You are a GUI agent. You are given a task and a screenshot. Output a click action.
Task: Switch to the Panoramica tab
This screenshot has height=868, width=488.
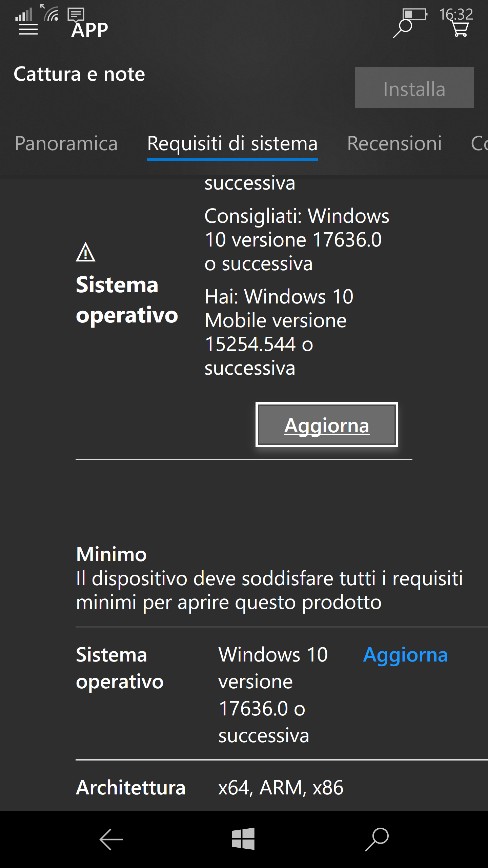[x=66, y=143]
